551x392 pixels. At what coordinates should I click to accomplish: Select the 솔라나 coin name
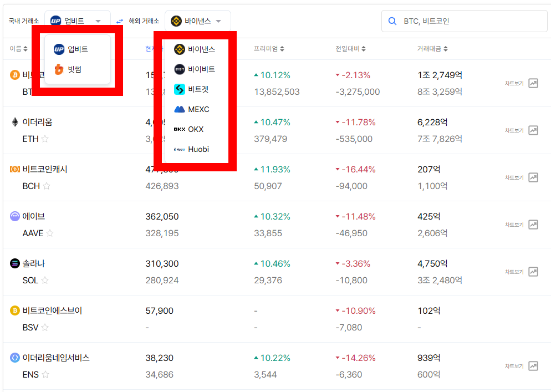click(x=34, y=263)
